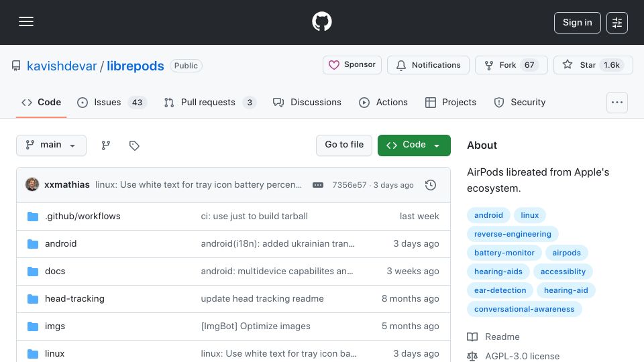
Task: Open xxmathias commit author link
Action: point(67,185)
